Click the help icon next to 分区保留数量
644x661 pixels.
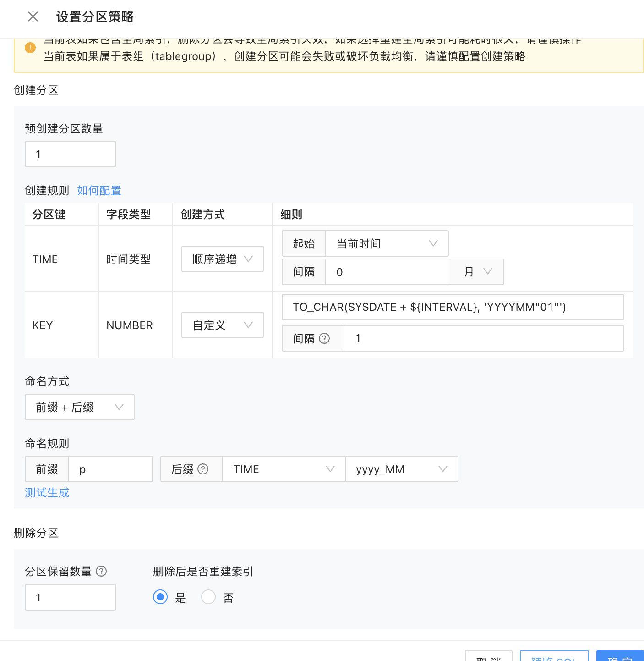coord(102,571)
